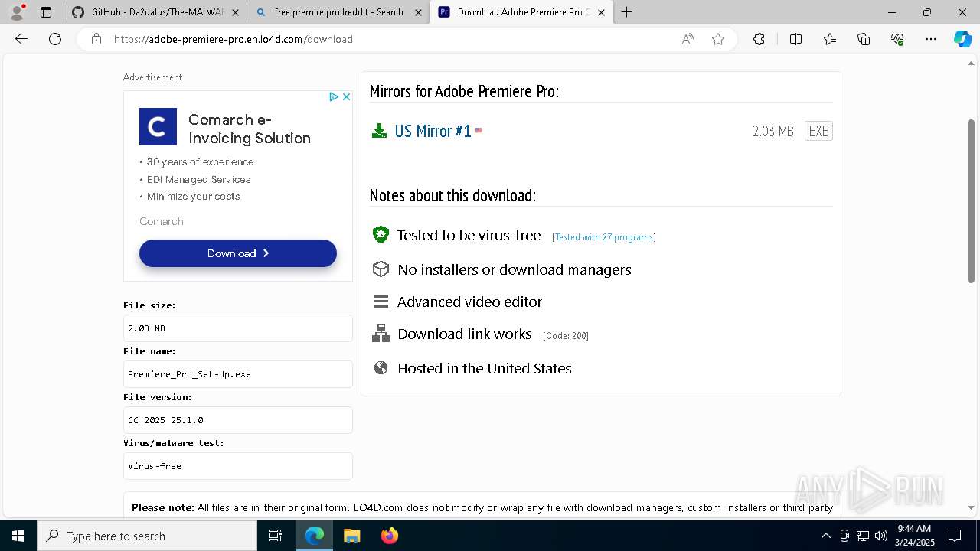Open the clock showing 9:44 AM
The width and height of the screenshot is (980, 551).
click(x=914, y=536)
